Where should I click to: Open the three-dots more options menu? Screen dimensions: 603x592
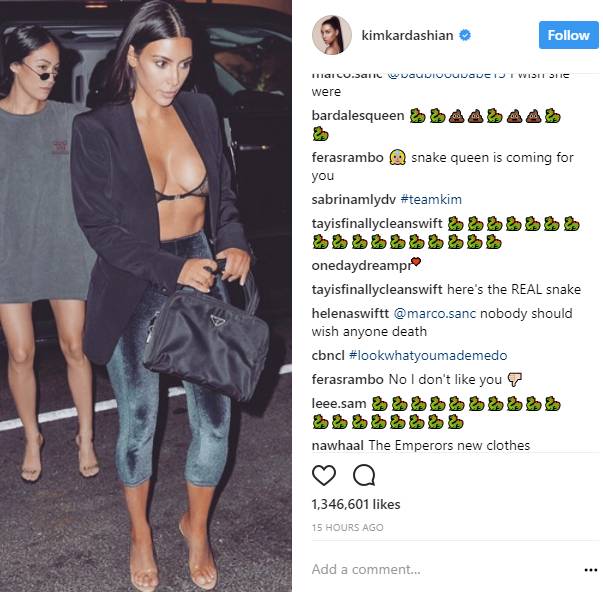coord(590,570)
